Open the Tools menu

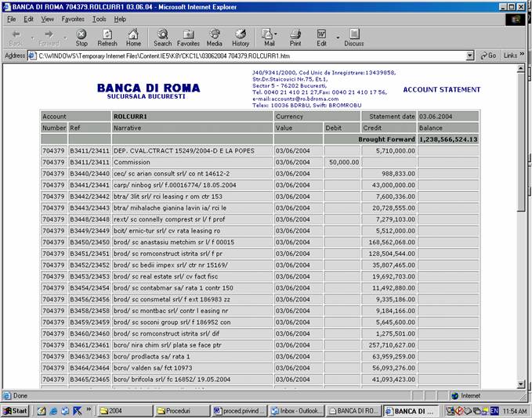tap(100, 20)
